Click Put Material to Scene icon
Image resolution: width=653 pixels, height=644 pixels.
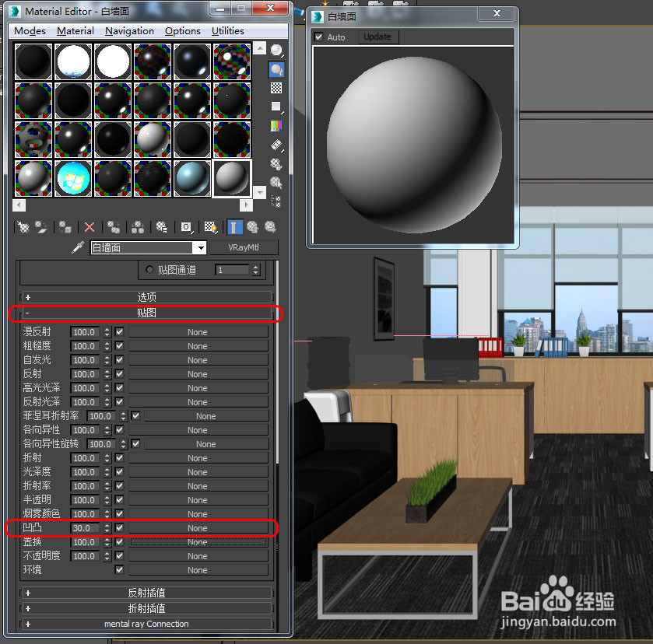coord(41,227)
